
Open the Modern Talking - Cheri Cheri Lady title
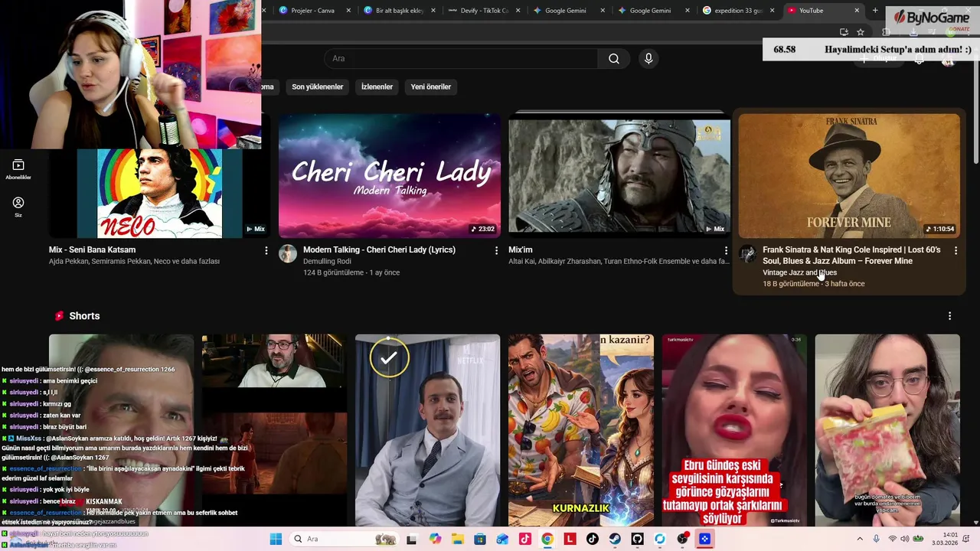379,250
